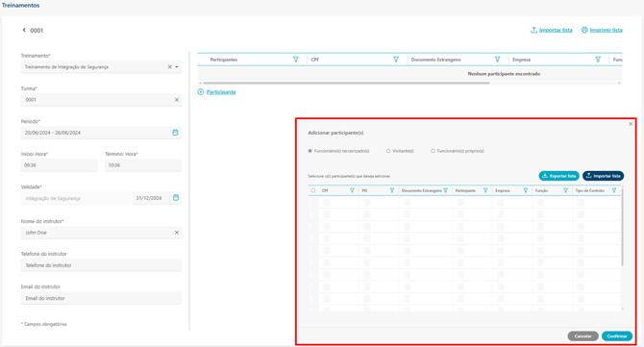Clear the Turma field value
Viewport: 644px width, 347px height.
[x=177, y=100]
